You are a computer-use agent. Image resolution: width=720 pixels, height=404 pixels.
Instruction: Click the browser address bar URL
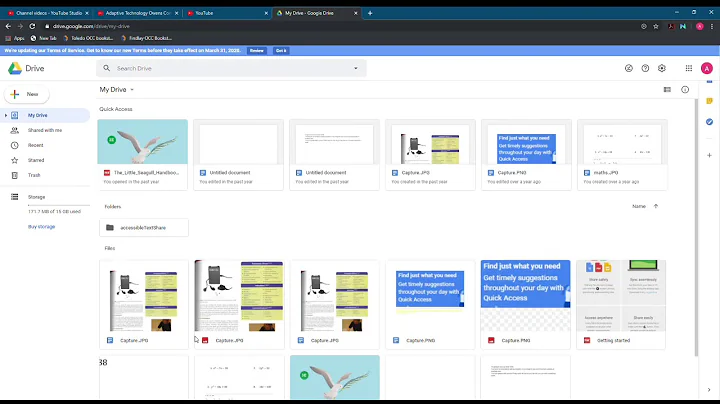click(x=91, y=26)
